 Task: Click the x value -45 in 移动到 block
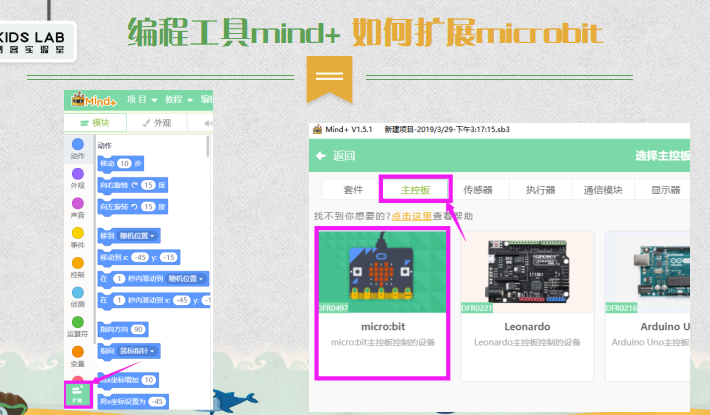(140, 258)
